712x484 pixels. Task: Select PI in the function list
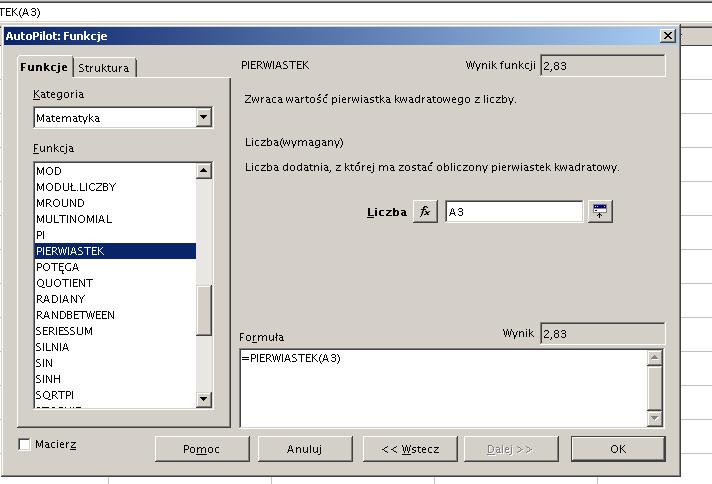[115, 235]
